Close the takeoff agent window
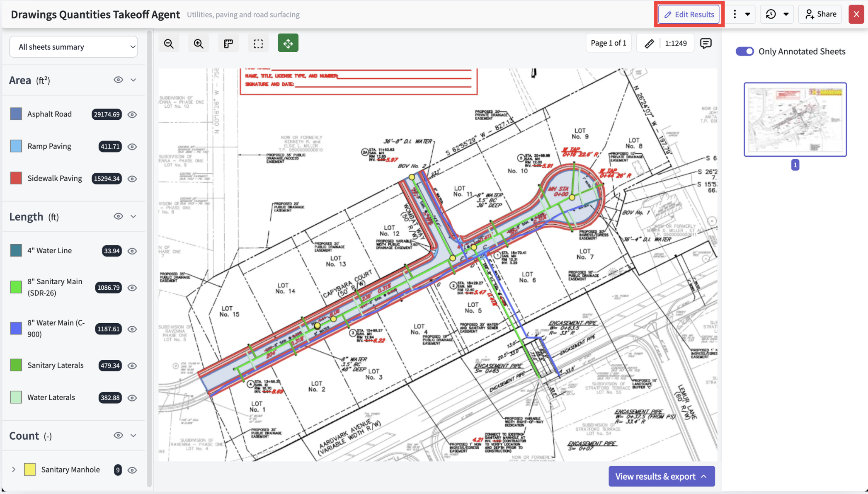The image size is (868, 494). click(x=856, y=14)
